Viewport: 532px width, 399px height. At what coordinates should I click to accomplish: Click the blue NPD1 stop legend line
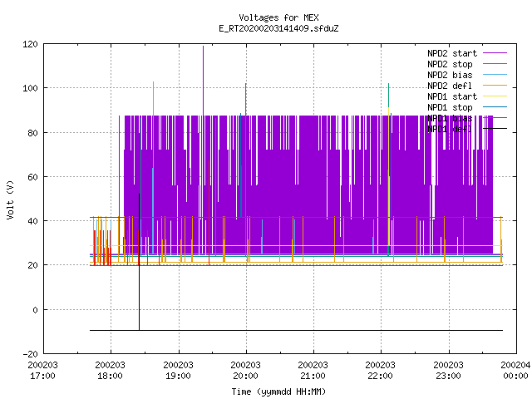point(495,107)
